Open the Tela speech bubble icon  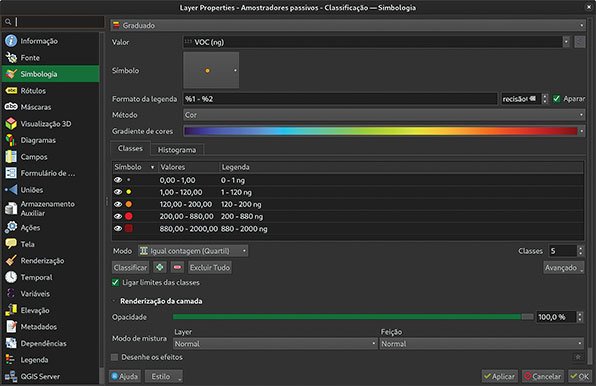[x=11, y=244]
